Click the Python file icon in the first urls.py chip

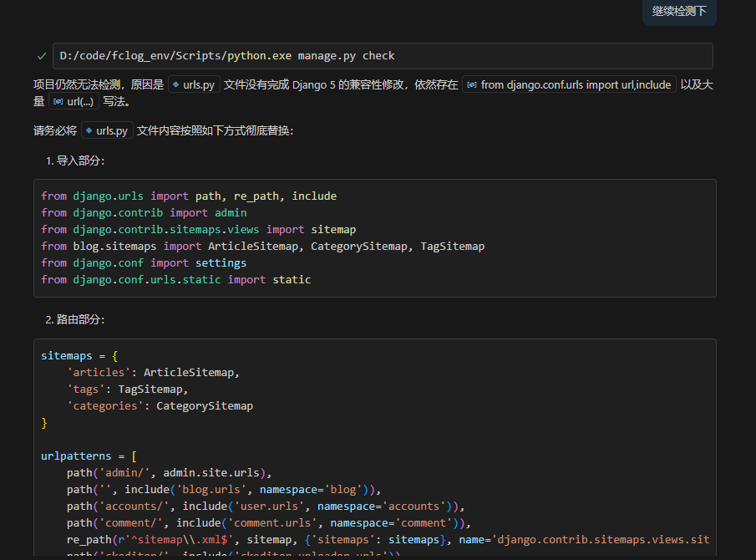point(175,84)
